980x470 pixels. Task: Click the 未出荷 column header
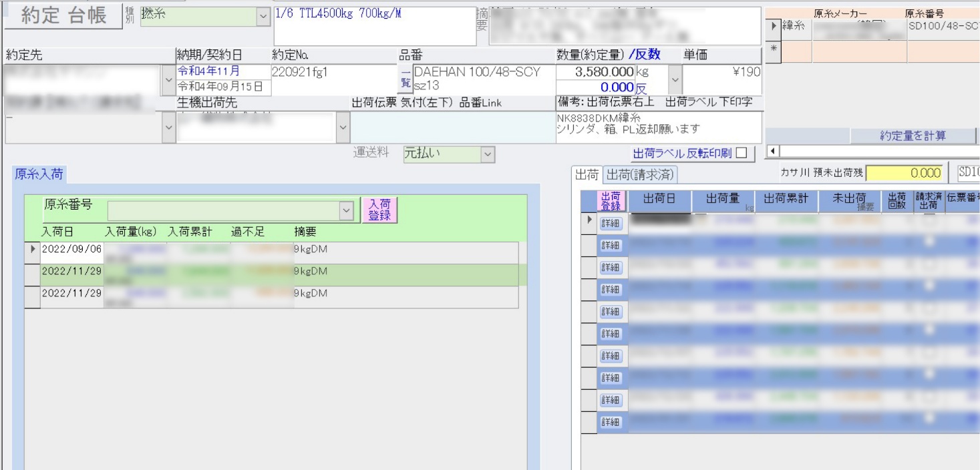click(x=850, y=201)
